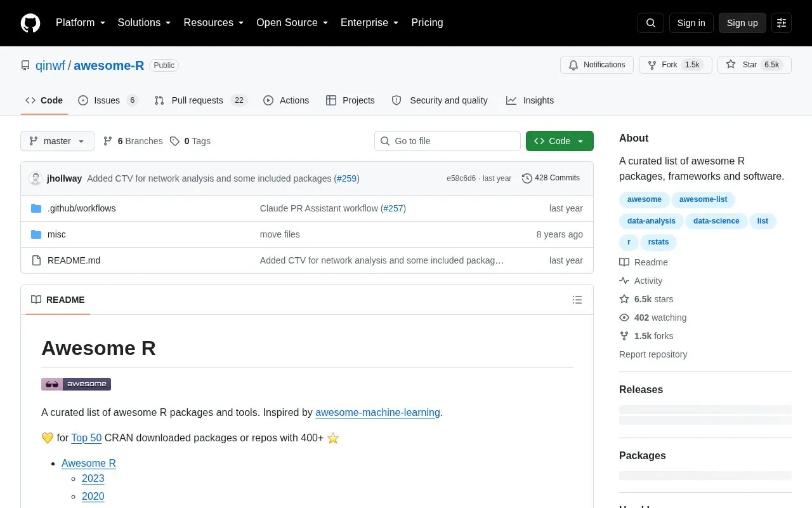
Task: Select the rstats topic tag
Action: 658,242
